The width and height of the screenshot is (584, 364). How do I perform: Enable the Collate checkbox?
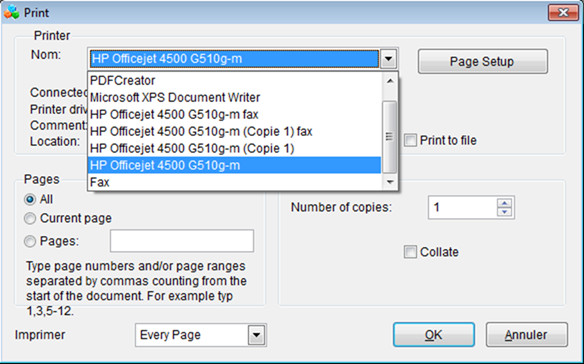click(x=410, y=252)
